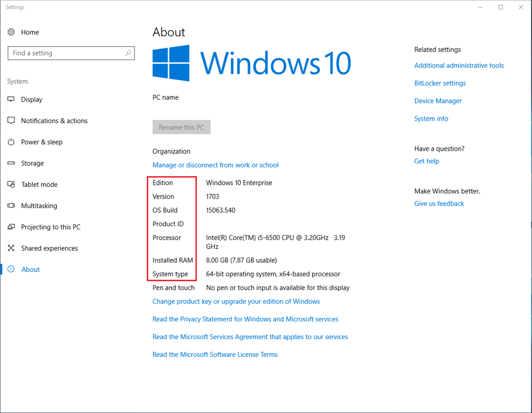Launch Device Manager link

point(438,101)
